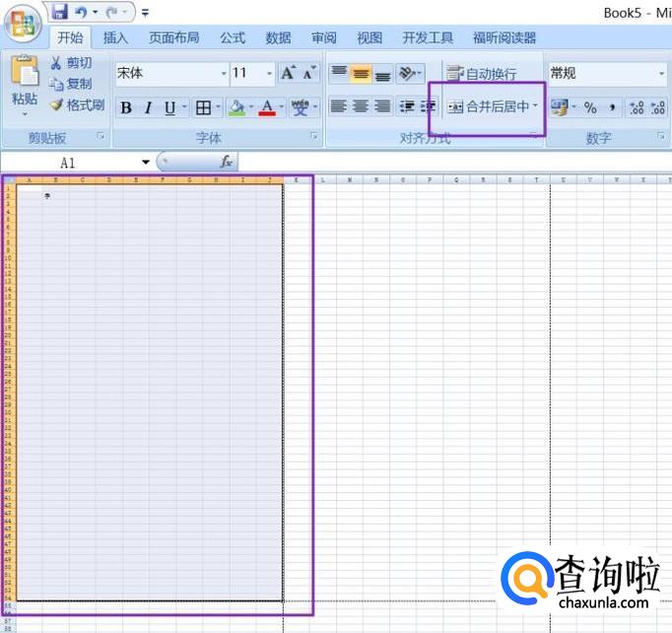The width and height of the screenshot is (672, 633).
Task: Apply cell borders icon
Action: [203, 107]
